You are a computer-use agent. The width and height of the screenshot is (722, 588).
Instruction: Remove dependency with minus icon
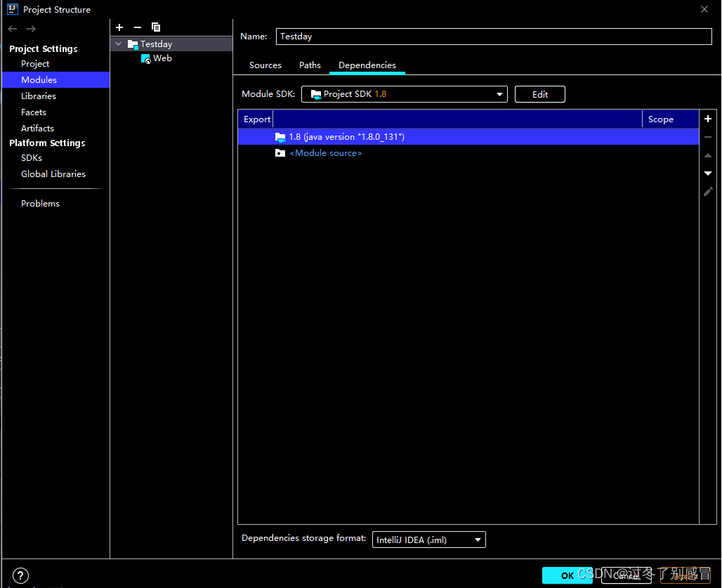pos(708,137)
